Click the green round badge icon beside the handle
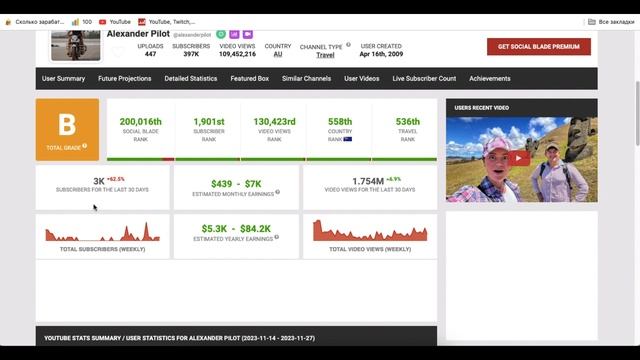Image resolution: width=640 pixels, height=360 pixels. (221, 34)
